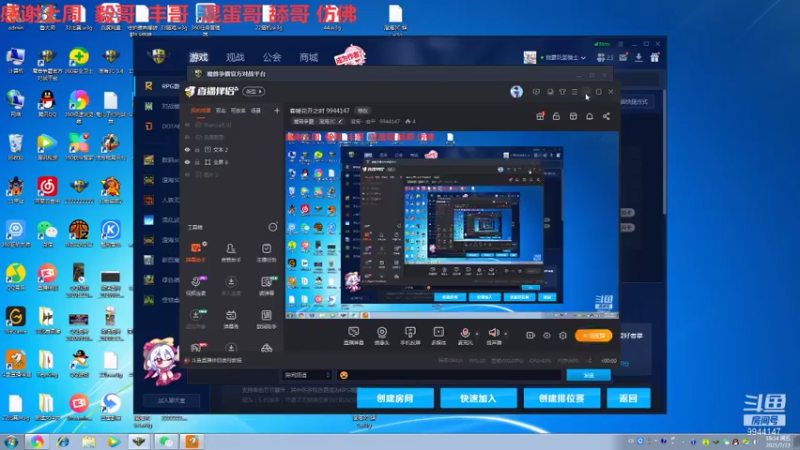Click the 返回 button
Viewport: 800px width, 450px height.
coord(629,398)
